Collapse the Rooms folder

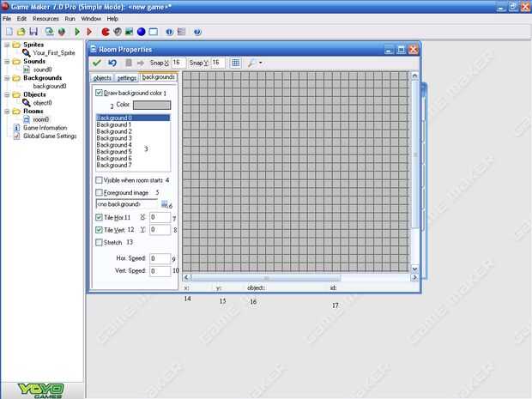(7, 112)
